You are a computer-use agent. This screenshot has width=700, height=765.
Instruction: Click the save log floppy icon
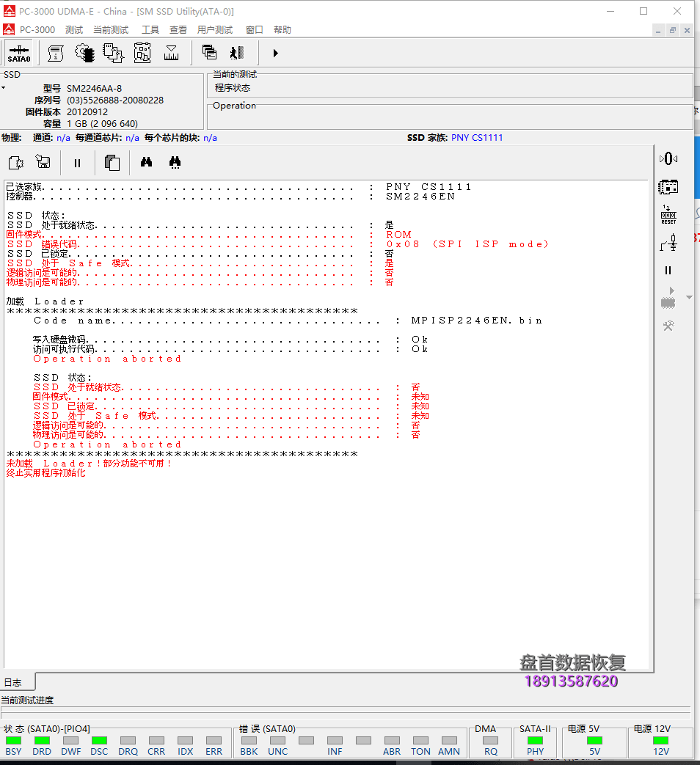43,162
